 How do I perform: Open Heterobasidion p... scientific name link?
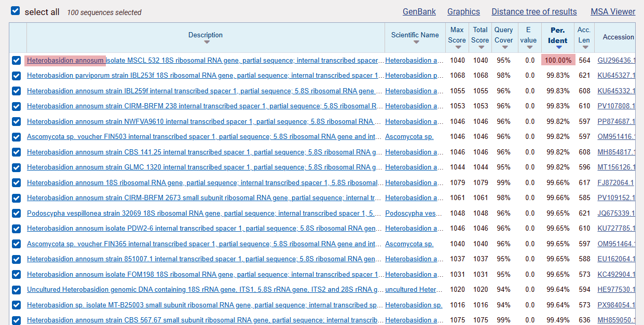pos(415,76)
